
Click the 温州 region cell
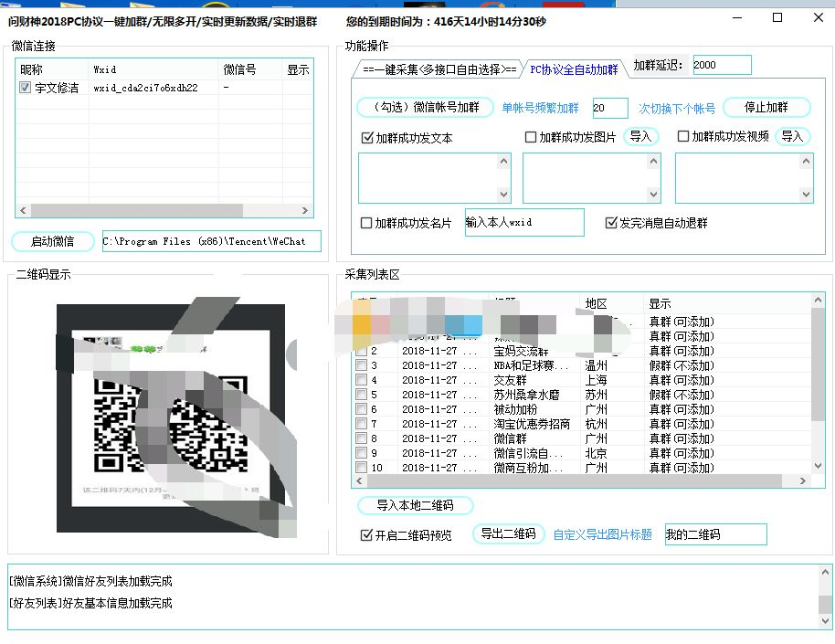click(596, 365)
